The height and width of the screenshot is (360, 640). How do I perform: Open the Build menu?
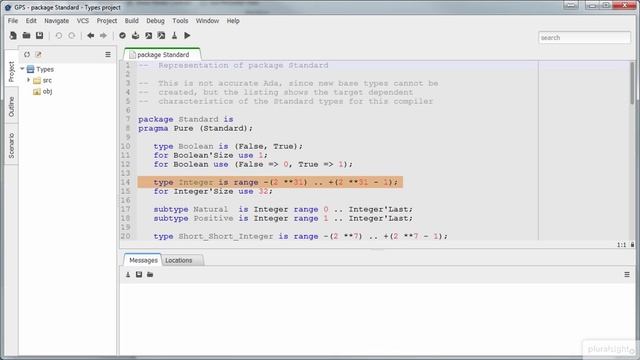click(x=131, y=21)
